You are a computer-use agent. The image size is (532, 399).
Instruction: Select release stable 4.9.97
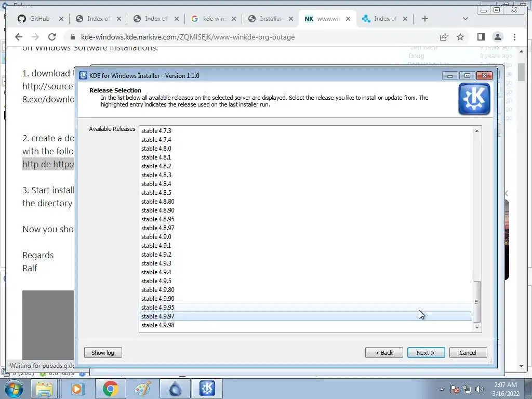coord(305,316)
